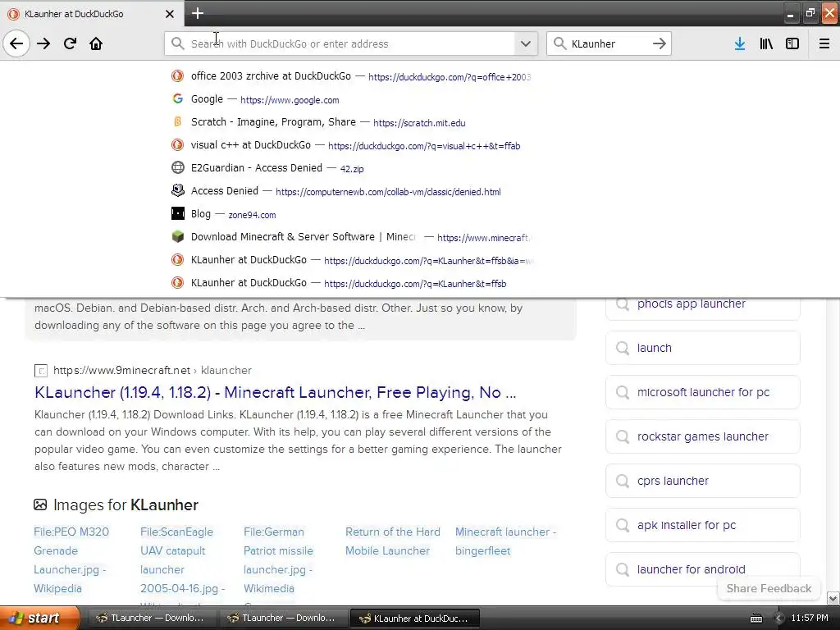Select E2Guardian - Access Denied suggestion
The image size is (840, 630).
point(351,168)
